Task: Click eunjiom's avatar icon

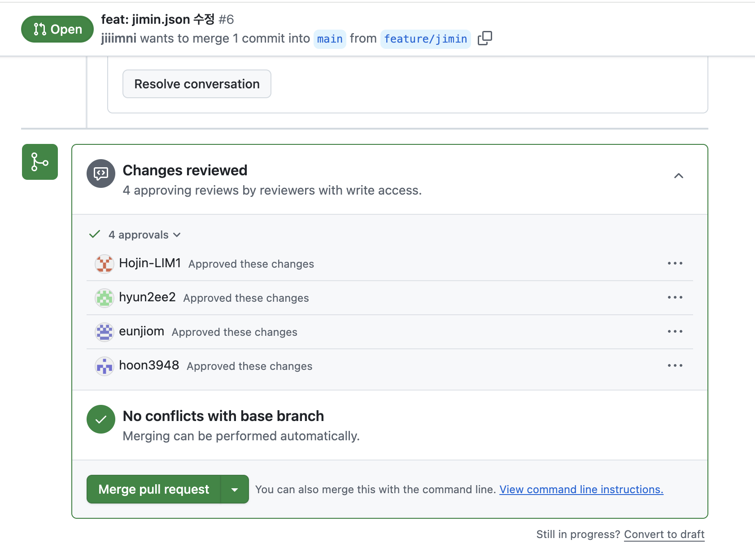Action: click(x=104, y=332)
